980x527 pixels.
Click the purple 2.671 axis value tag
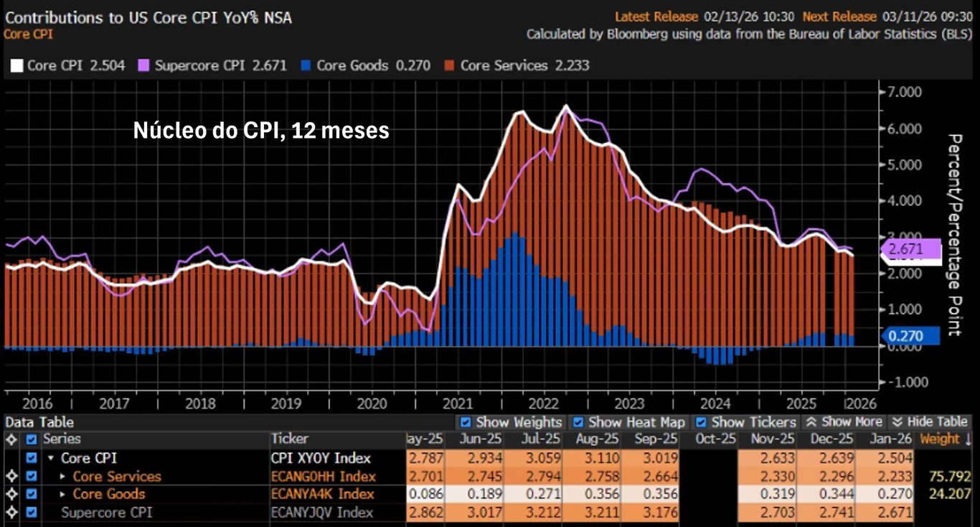(x=910, y=249)
